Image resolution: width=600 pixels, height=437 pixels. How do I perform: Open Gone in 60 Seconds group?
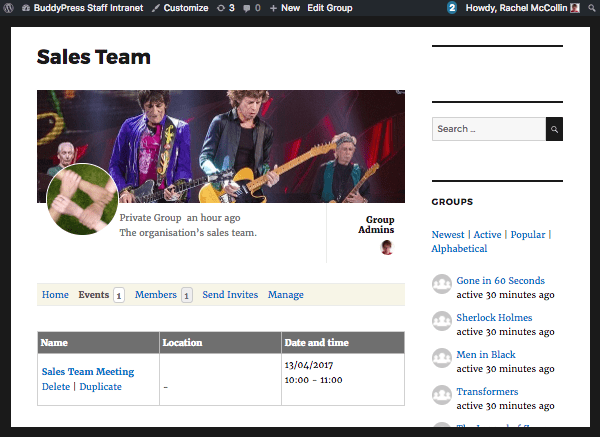[x=500, y=280]
